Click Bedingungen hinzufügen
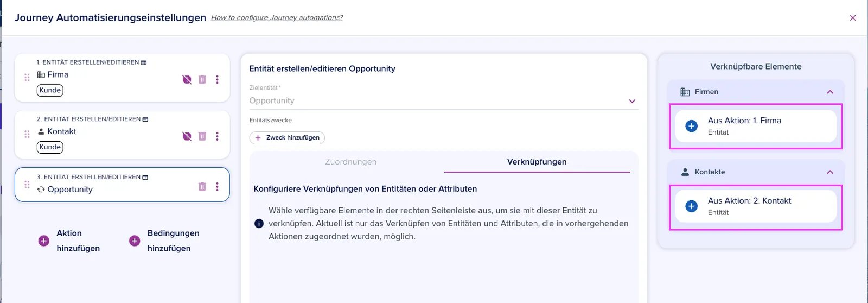Viewport: 868px width, 303px height. click(x=164, y=241)
